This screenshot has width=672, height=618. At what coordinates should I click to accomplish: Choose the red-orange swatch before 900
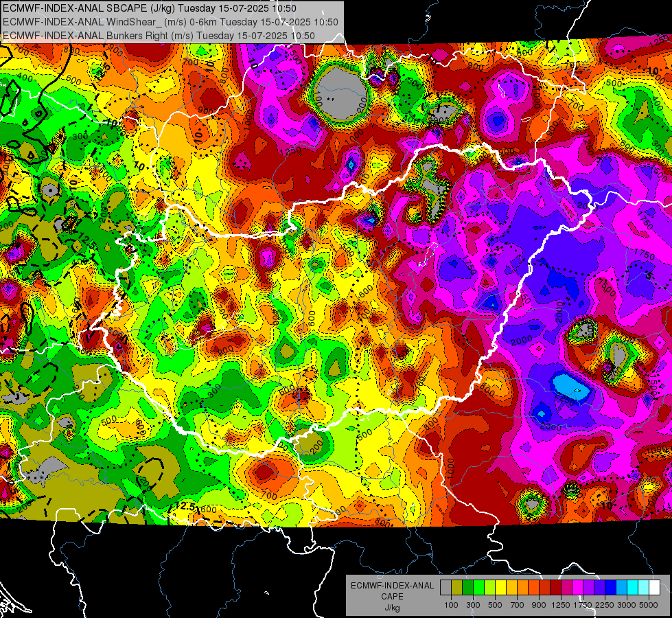click(x=533, y=588)
